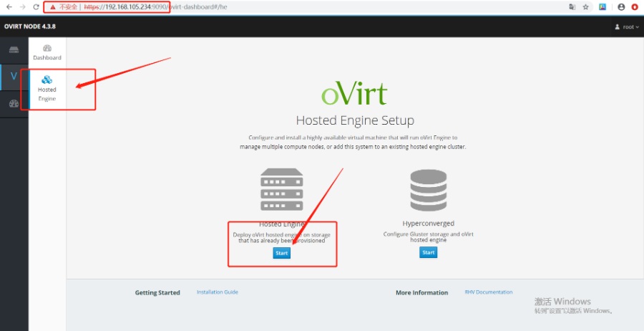This screenshot has height=331, width=644.
Task: Go back in browser history
Action: click(x=9, y=7)
